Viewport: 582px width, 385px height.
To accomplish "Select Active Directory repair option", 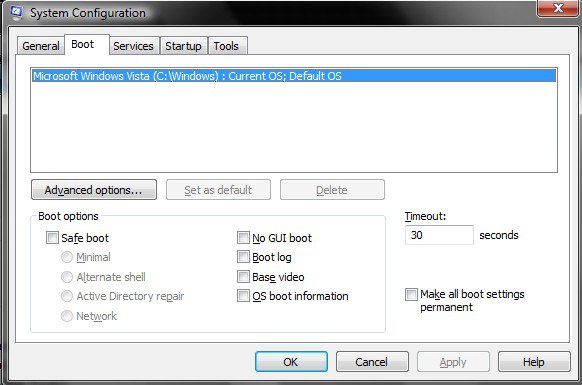I will click(x=67, y=296).
